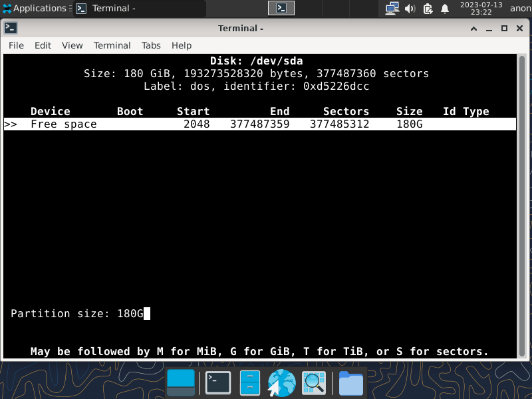Click the Start column header
Screen dimensions: 532x399
point(193,111)
